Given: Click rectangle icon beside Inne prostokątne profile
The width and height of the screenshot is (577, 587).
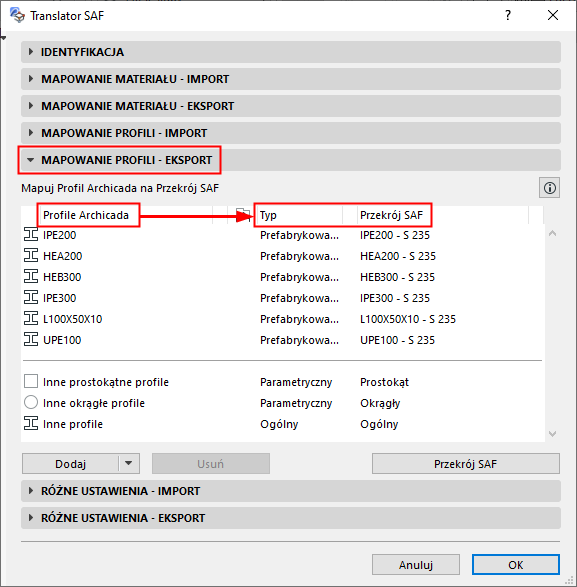Looking at the screenshot, I should pyautogui.click(x=31, y=382).
